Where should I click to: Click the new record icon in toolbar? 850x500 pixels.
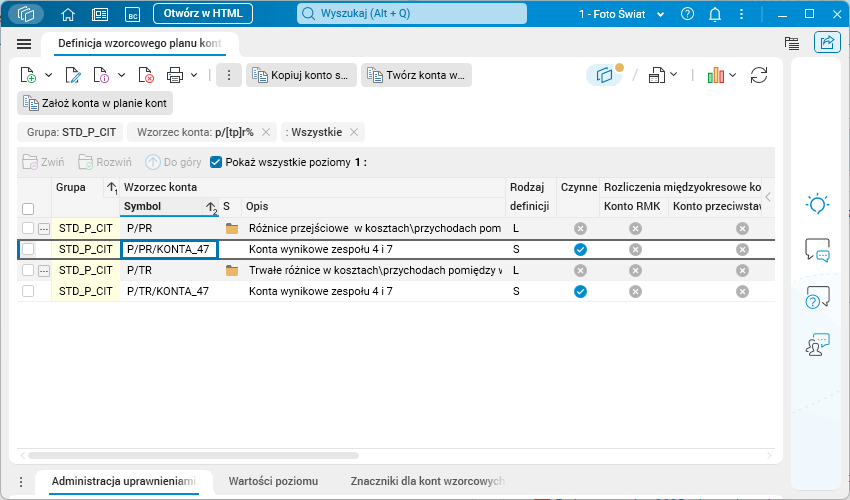tap(29, 75)
